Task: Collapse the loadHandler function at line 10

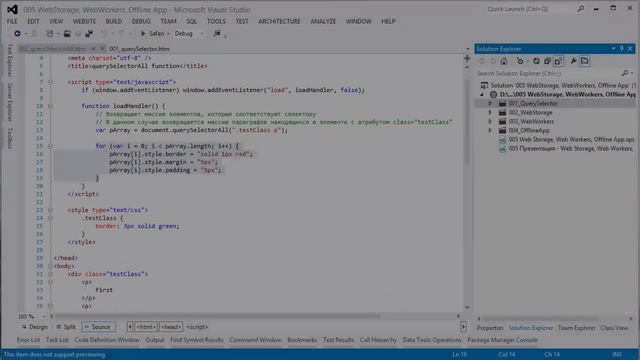Action: point(50,106)
